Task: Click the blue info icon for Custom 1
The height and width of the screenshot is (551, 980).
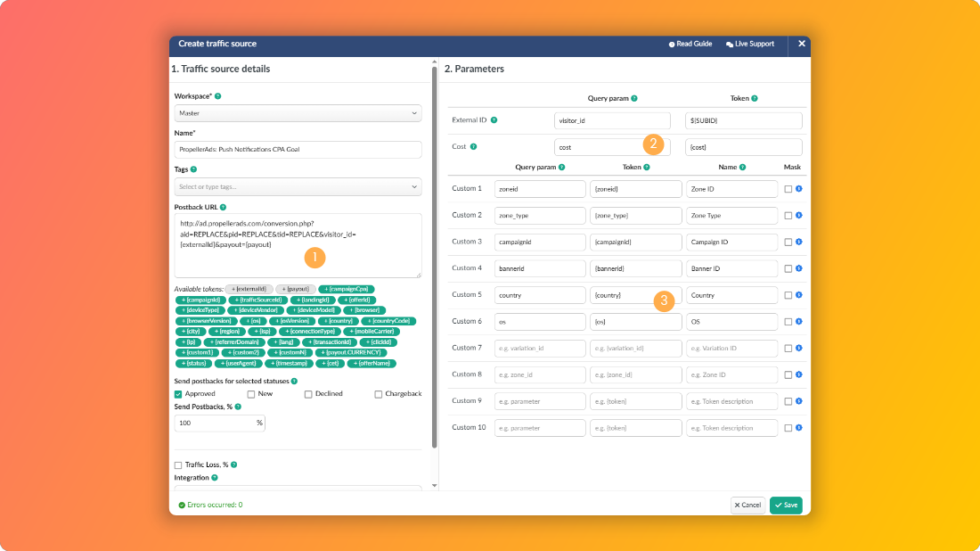Action: pyautogui.click(x=799, y=189)
